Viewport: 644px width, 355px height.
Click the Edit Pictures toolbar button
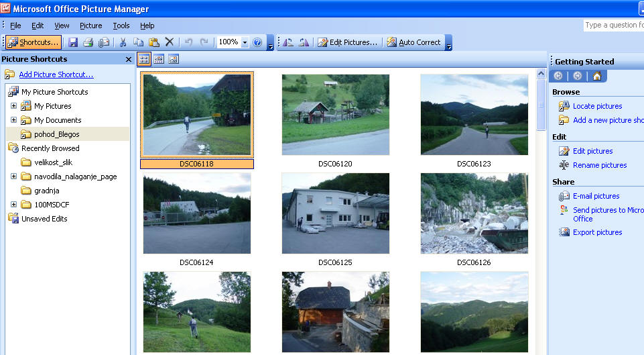[347, 42]
